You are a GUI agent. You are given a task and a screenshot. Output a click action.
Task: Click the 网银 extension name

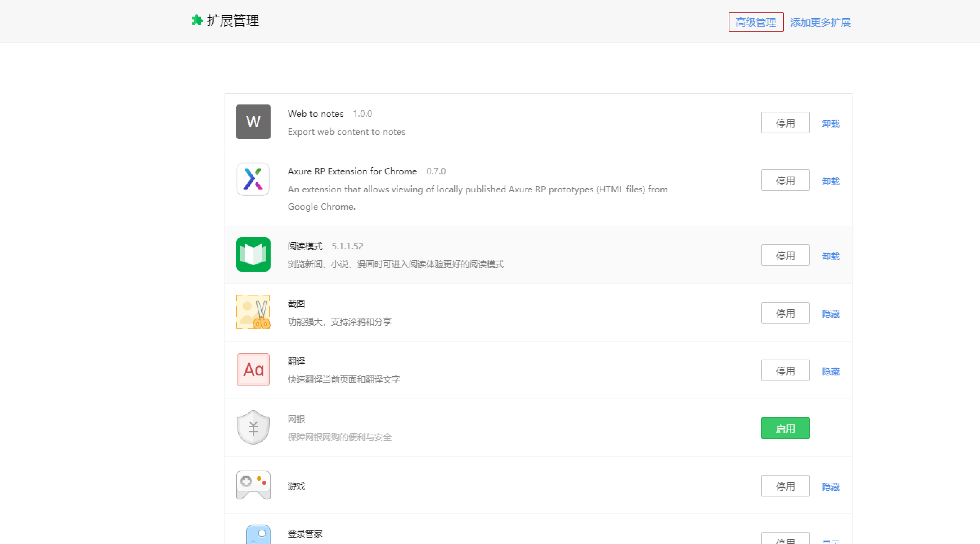coord(296,419)
